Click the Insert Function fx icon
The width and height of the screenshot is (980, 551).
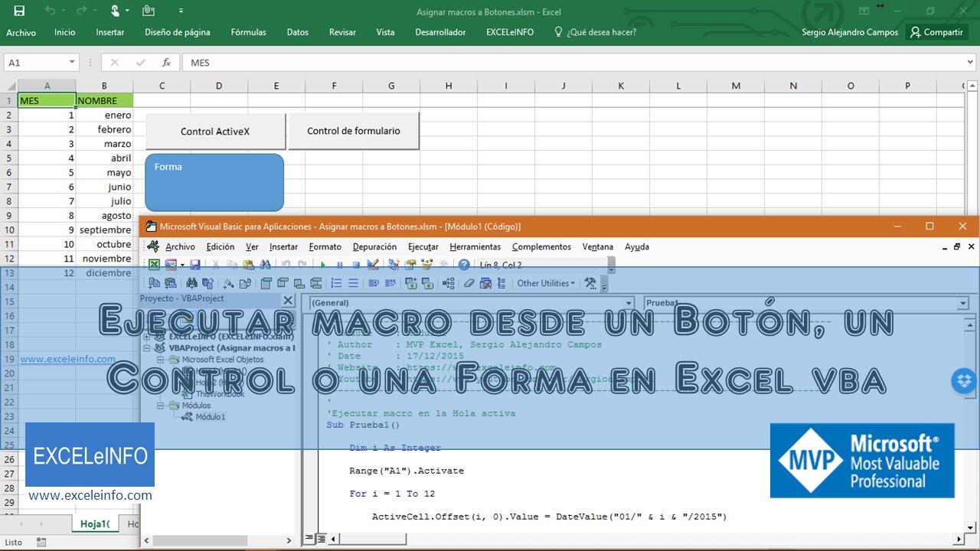[166, 63]
